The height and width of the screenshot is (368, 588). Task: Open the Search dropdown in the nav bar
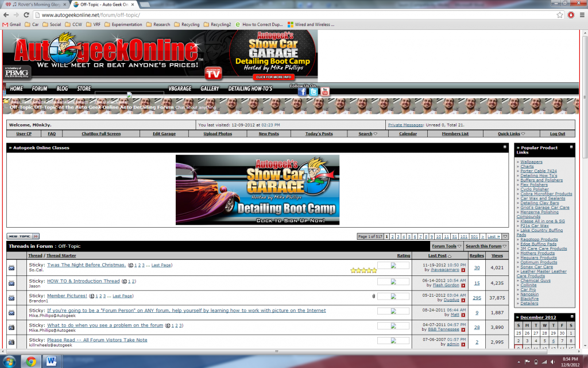click(367, 133)
